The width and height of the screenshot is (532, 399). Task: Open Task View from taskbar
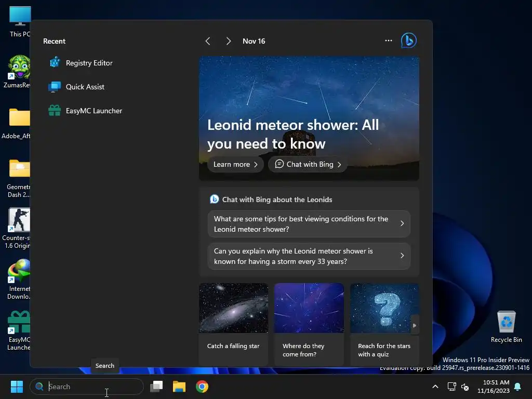pyautogui.click(x=156, y=387)
